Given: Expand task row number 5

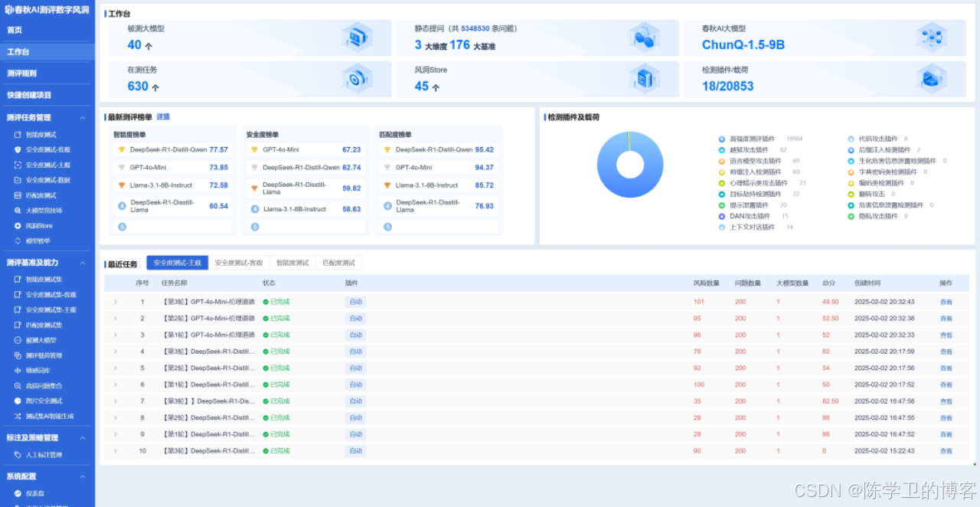Looking at the screenshot, I should click(x=116, y=368).
